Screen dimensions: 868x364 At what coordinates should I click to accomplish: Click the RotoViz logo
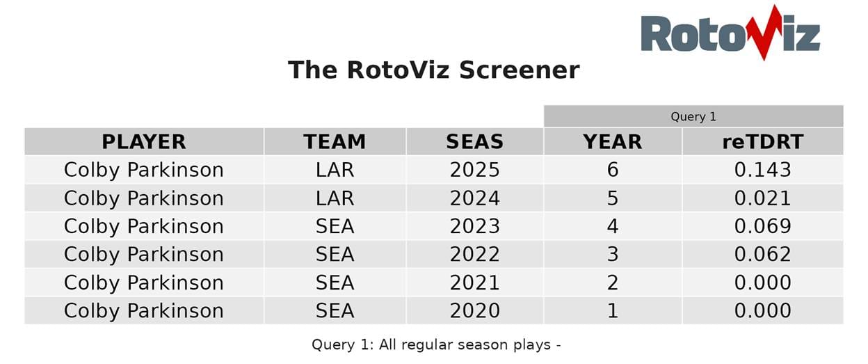730,33
